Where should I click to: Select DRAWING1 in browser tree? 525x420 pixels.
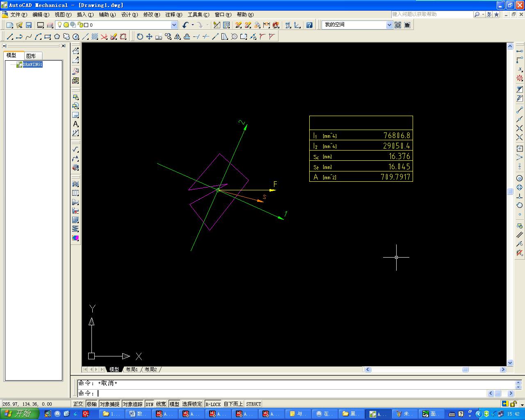(x=32, y=64)
